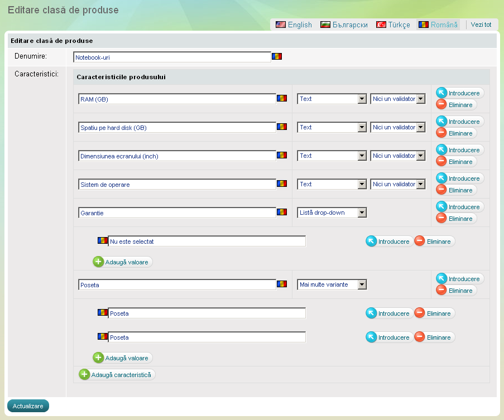The image size is (504, 420).
Task: Click the Vezi tot link
Action: click(481, 25)
